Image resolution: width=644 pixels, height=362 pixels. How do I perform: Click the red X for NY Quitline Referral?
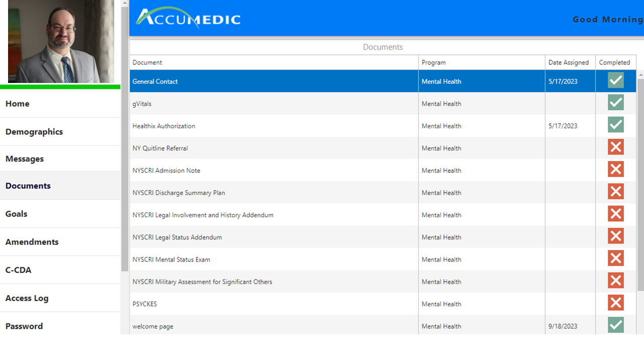[615, 147]
